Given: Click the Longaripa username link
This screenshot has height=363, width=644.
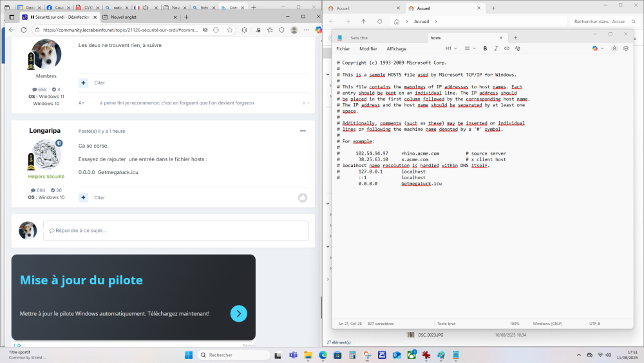Looking at the screenshot, I should [x=45, y=130].
